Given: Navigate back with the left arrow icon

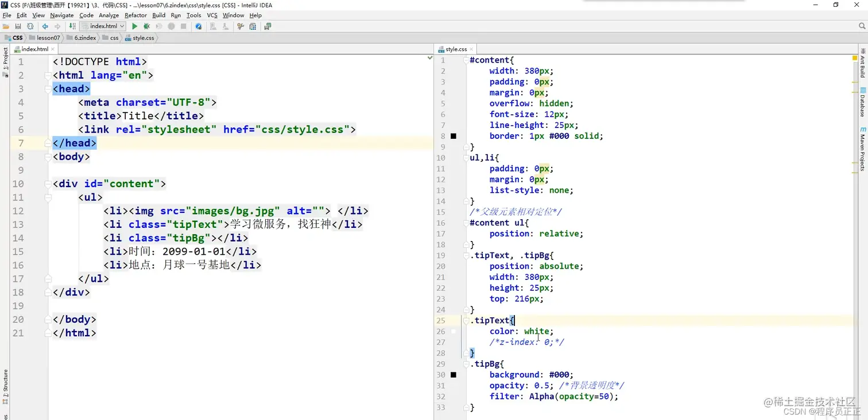Looking at the screenshot, I should [x=45, y=26].
